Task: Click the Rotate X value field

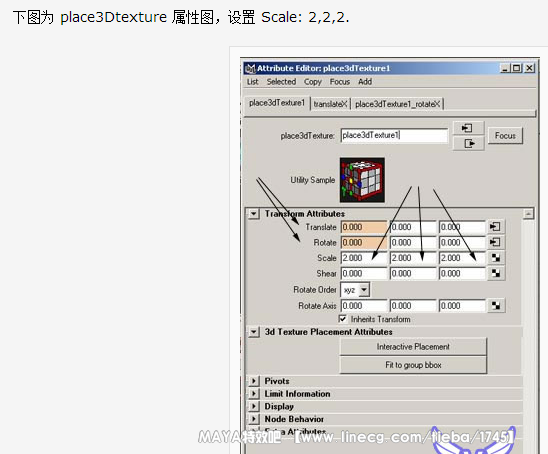Action: (x=364, y=243)
